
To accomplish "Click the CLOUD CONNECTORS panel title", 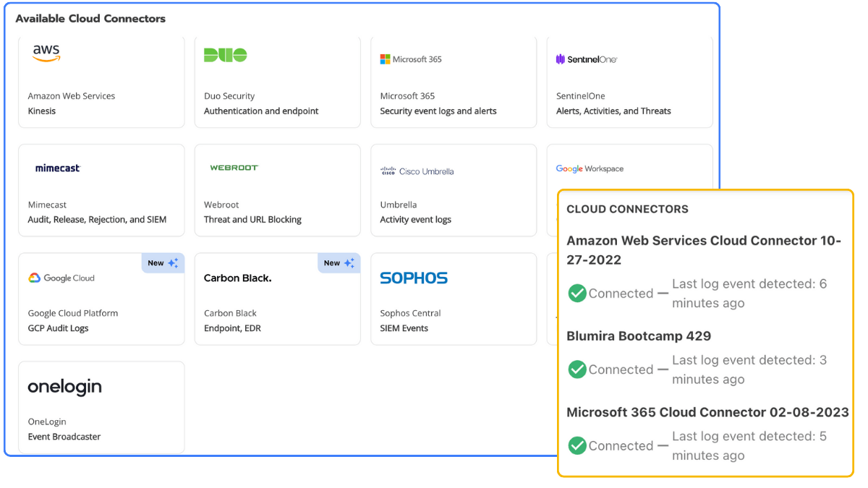I will (x=627, y=209).
